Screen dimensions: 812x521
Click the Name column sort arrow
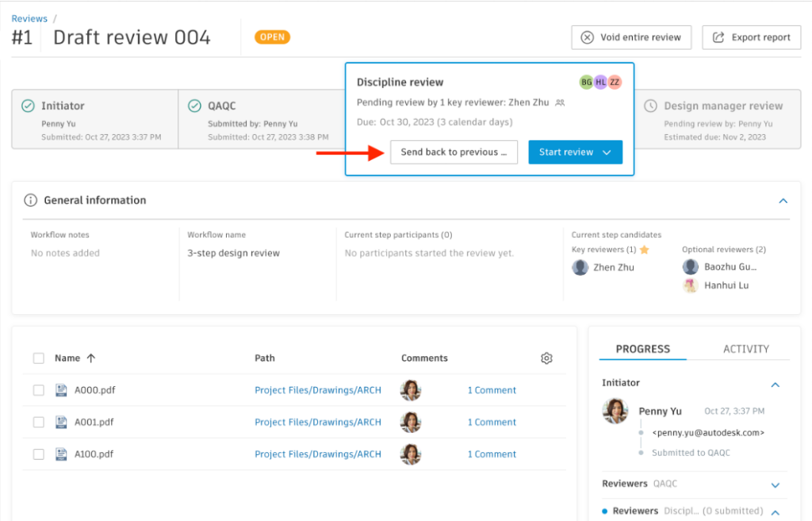point(91,358)
